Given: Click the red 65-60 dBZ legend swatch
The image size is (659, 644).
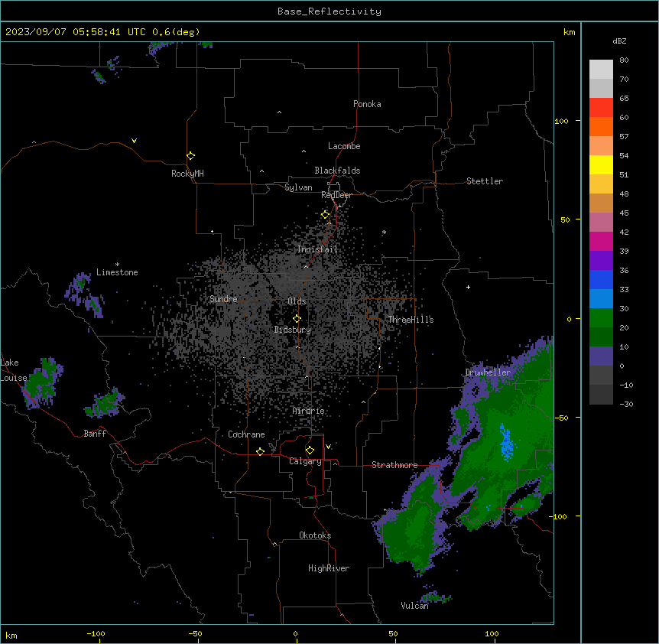Looking at the screenshot, I should (x=601, y=107).
